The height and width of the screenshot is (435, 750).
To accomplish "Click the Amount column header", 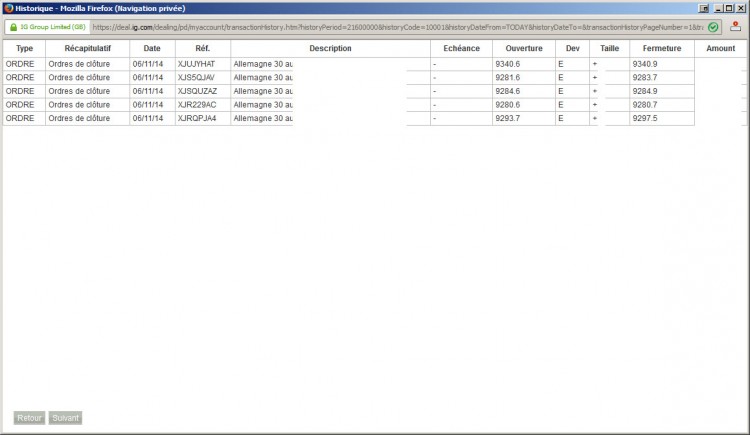I will coord(720,48).
